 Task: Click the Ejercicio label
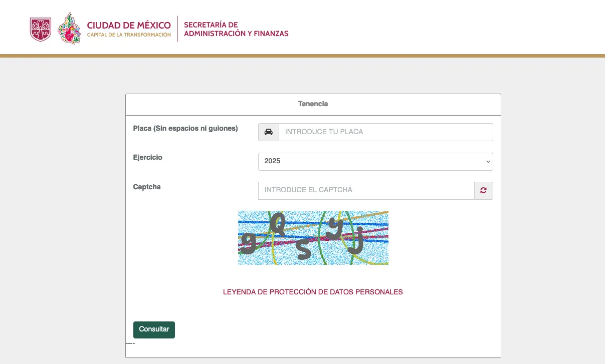[x=147, y=157]
